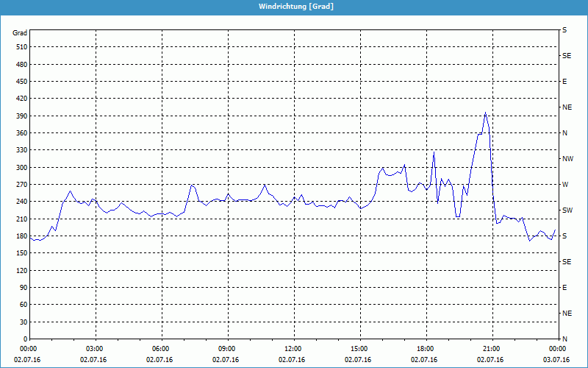The image size is (588, 368).
Task: Select the "Grad" unit label on the y-axis
Action: pos(20,33)
